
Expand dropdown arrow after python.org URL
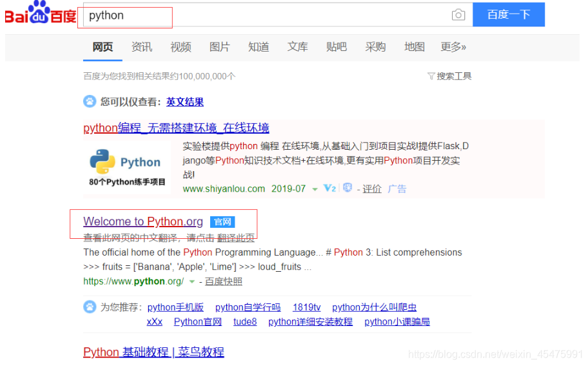point(192,281)
